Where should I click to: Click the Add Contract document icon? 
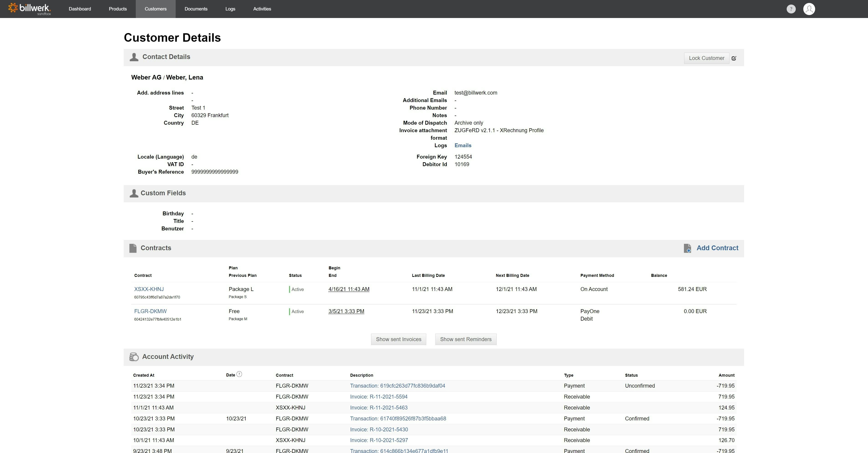(x=687, y=248)
